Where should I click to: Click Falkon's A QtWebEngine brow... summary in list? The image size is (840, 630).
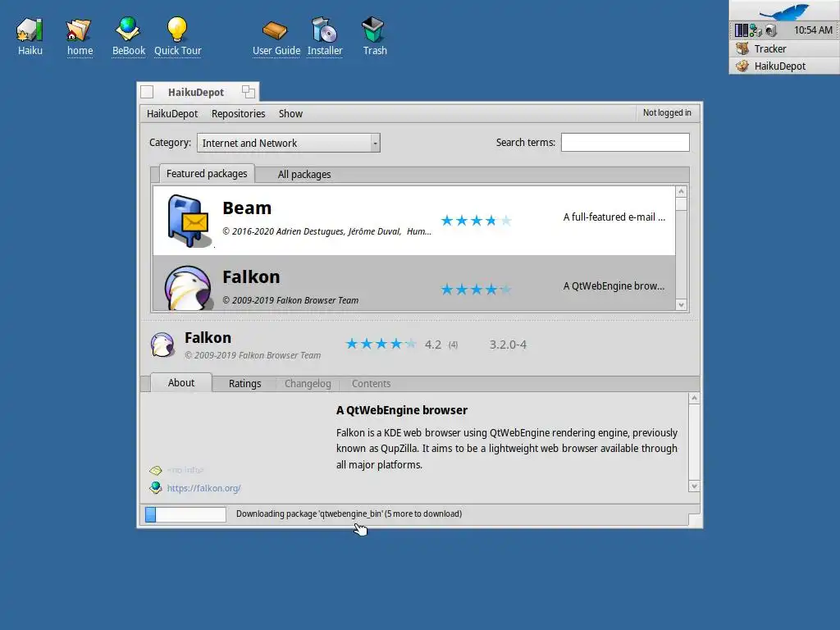point(614,286)
